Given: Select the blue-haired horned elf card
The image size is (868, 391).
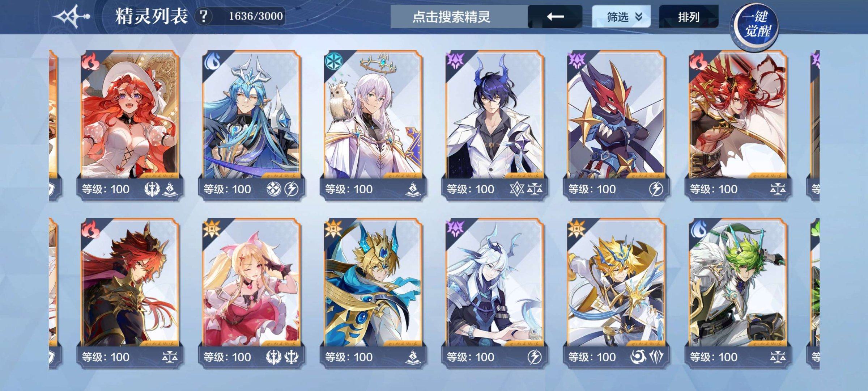Looking at the screenshot, I should (x=251, y=125).
